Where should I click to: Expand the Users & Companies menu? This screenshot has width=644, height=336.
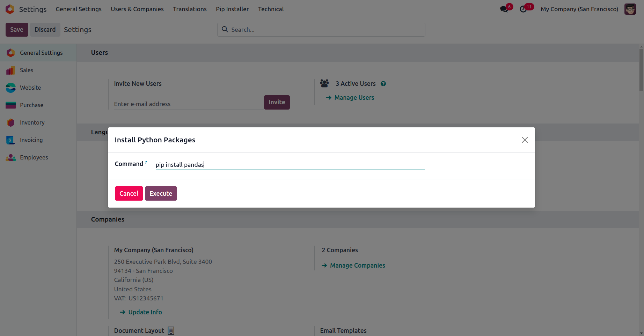(137, 9)
